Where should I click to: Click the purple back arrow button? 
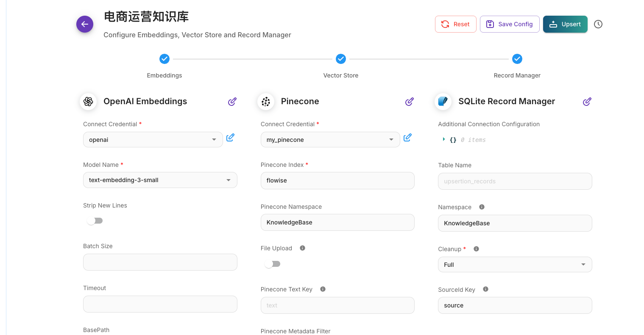tap(85, 24)
